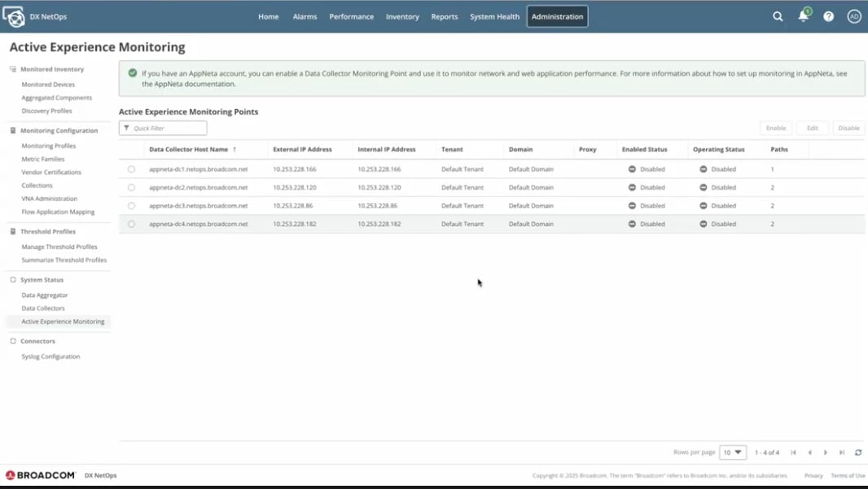Sort by External IP Address column header
Image resolution: width=868 pixels, height=489 pixels.
pos(302,150)
